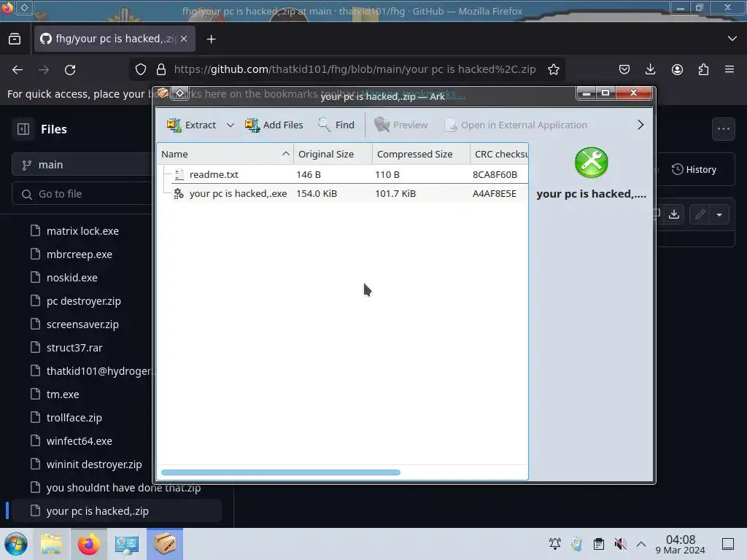Open tm.exe in file tree
The height and width of the screenshot is (560, 747).
pyautogui.click(x=63, y=394)
